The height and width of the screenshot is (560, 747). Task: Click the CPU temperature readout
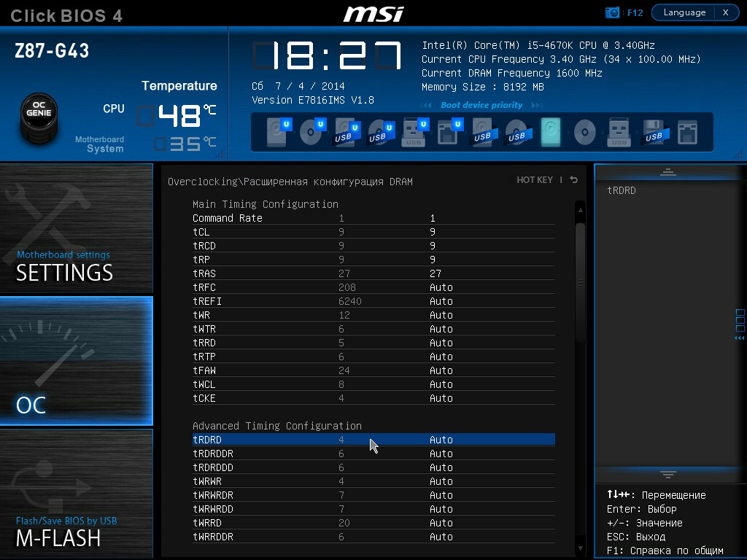(x=177, y=116)
